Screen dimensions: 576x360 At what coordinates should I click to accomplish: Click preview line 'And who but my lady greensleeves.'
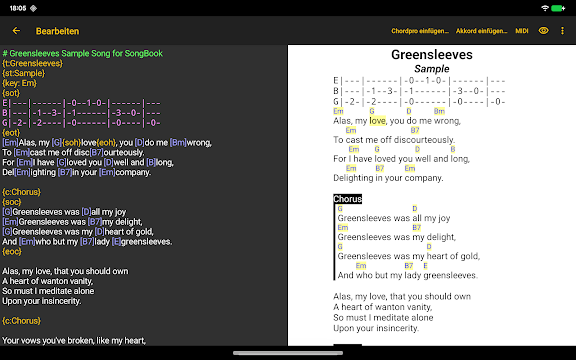pyautogui.click(x=408, y=276)
